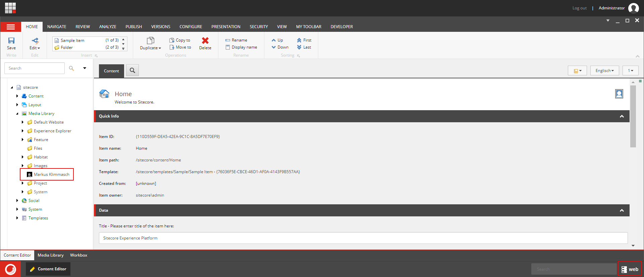Move item to First position
Viewport: 644px width, 277px height.
click(304, 40)
